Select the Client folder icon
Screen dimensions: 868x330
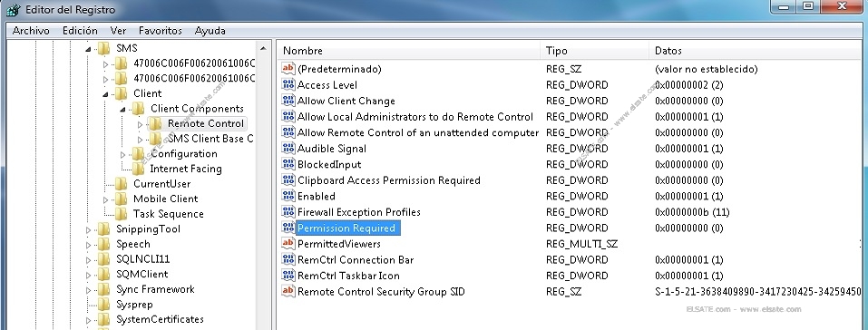coord(121,93)
